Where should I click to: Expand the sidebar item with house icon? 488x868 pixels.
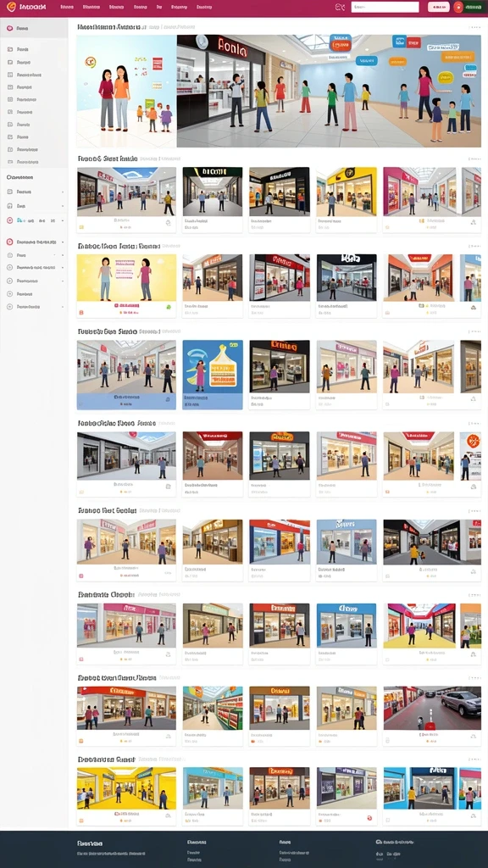click(34, 205)
